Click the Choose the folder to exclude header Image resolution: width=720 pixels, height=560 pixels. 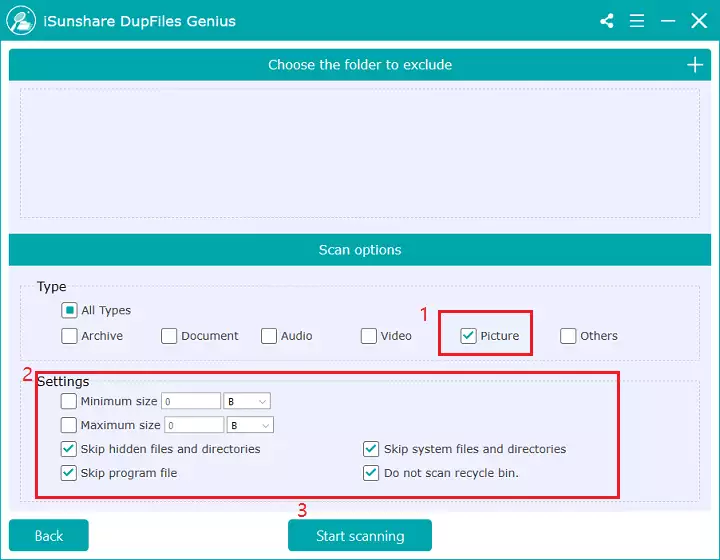click(360, 65)
